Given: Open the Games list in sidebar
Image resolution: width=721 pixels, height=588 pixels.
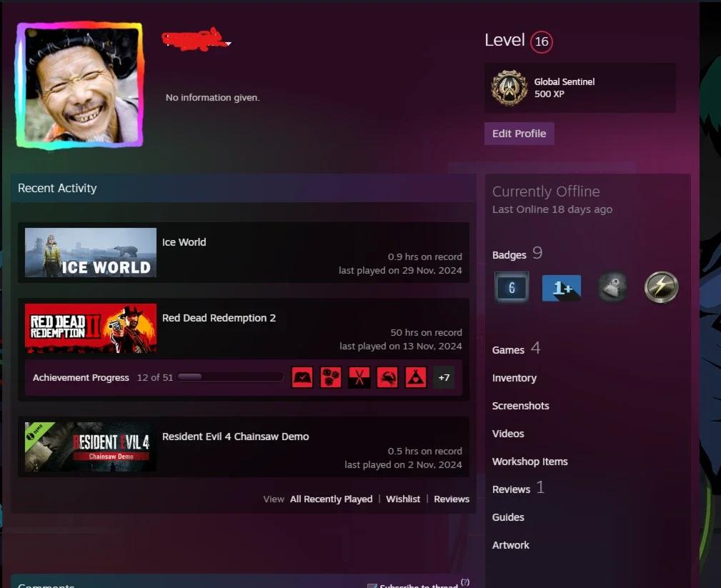Looking at the screenshot, I should pyautogui.click(x=508, y=350).
